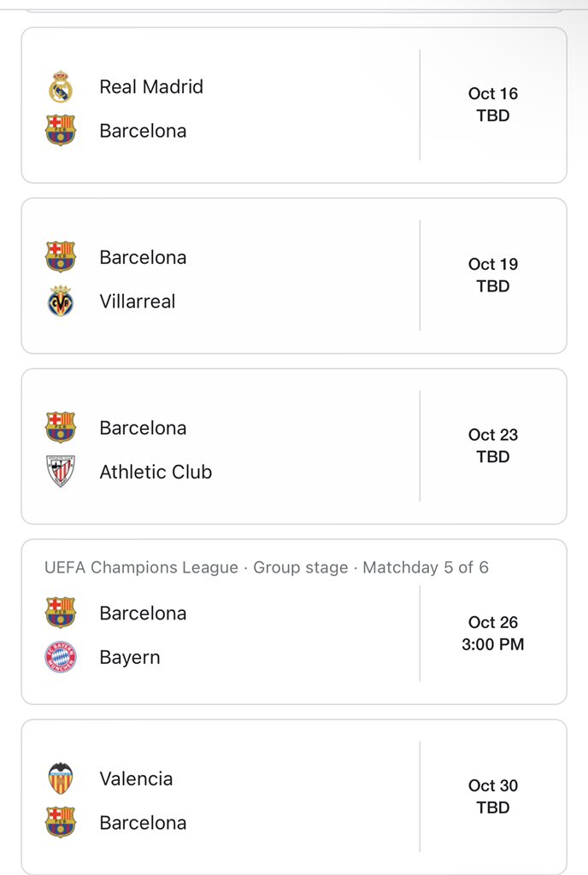Click Barcelona crest in Villarreal match

(x=60, y=256)
